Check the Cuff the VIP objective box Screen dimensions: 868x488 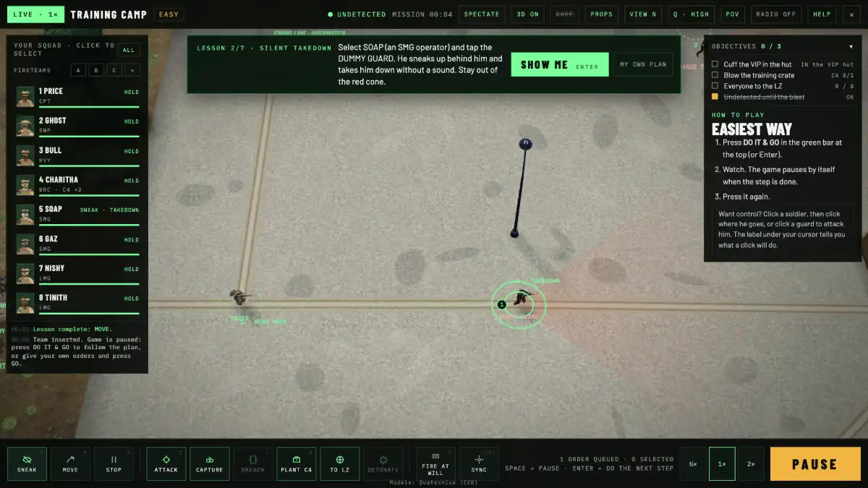click(x=715, y=64)
